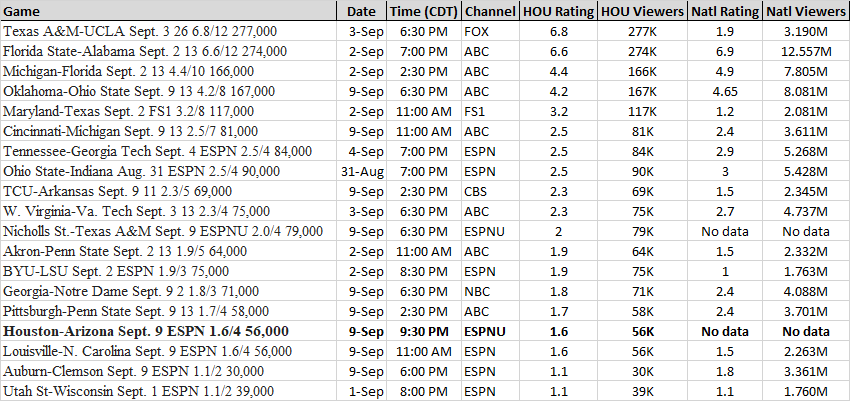Click the 3.190M Natl Viewers cell
This screenshot has height=401, width=850.
806,31
